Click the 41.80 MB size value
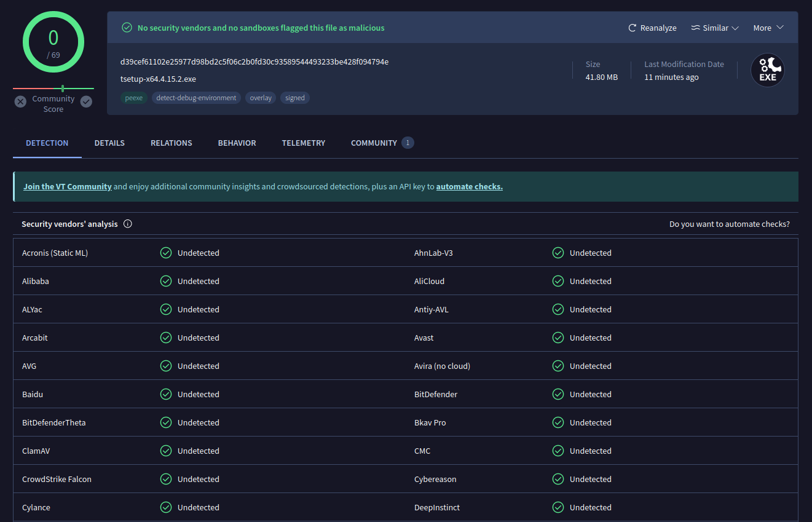The width and height of the screenshot is (812, 522). (602, 77)
